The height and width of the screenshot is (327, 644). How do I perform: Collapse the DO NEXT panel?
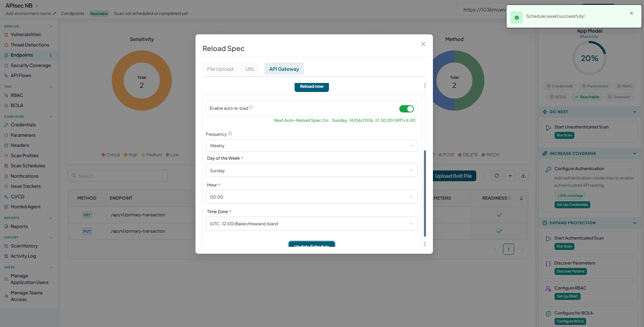coord(635,112)
